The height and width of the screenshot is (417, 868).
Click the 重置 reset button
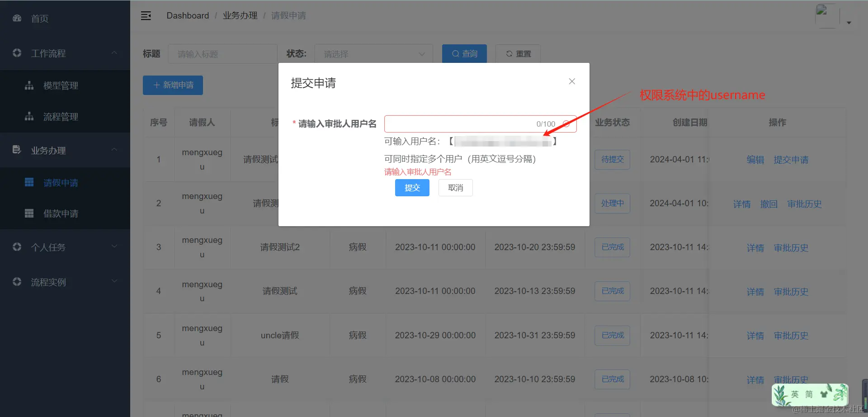[518, 54]
